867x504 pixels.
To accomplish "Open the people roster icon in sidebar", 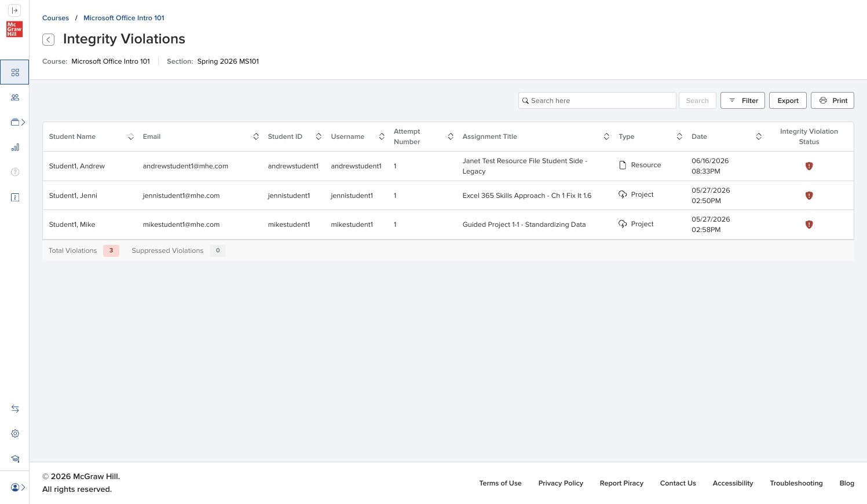I will pyautogui.click(x=15, y=97).
